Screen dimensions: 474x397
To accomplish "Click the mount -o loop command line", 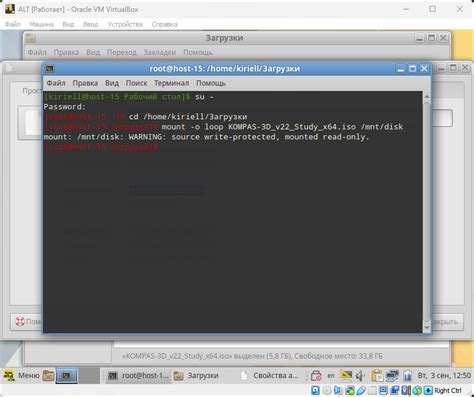I will coord(282,127).
